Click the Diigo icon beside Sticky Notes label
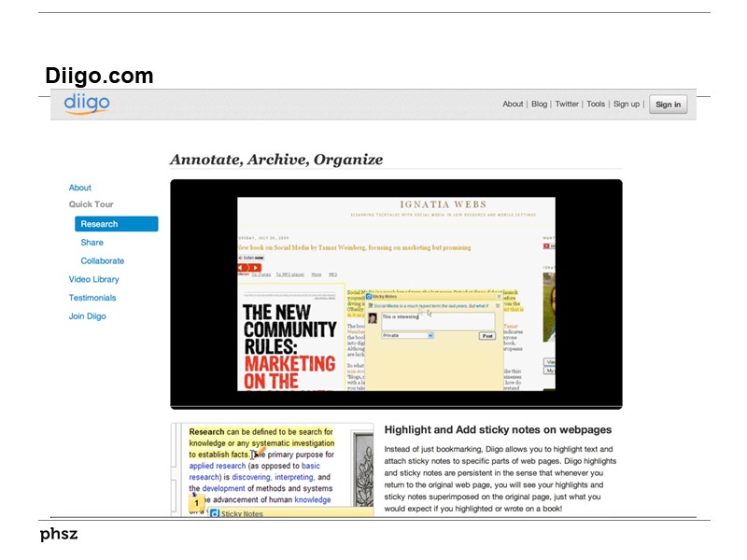The height and width of the screenshot is (560, 747). pos(214,513)
